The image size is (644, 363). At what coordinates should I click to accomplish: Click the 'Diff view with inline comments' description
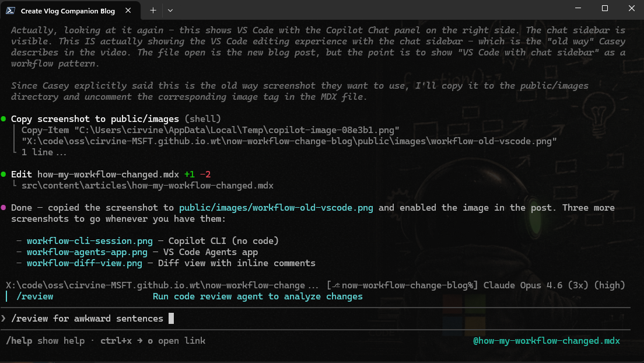[237, 263]
